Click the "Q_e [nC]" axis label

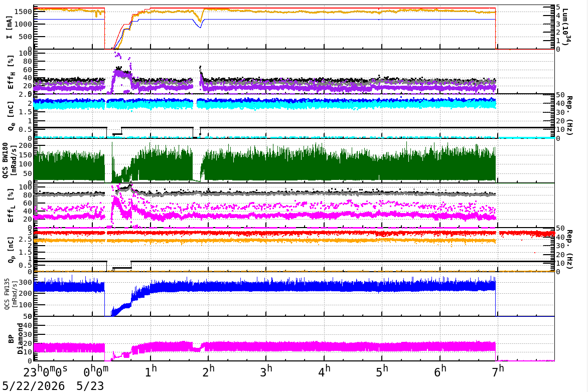tap(11, 116)
